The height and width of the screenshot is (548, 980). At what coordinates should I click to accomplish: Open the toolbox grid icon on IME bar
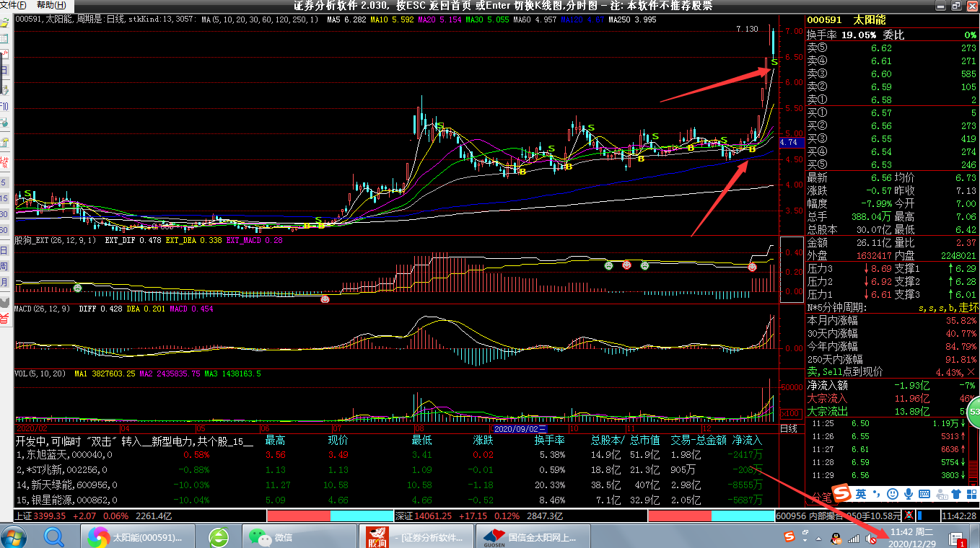click(x=971, y=494)
